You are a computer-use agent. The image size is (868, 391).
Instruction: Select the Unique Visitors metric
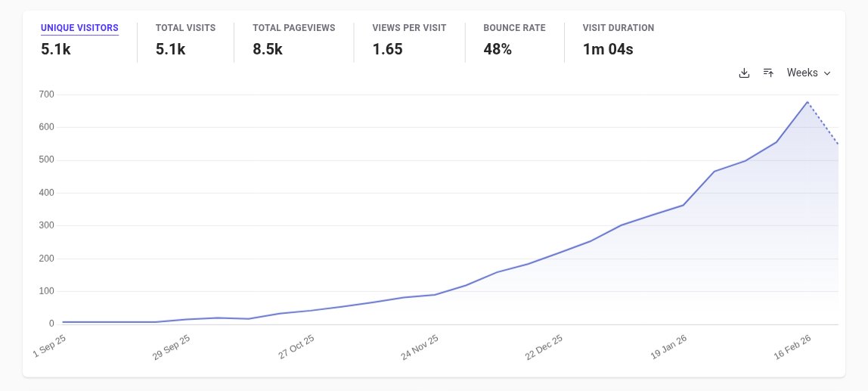click(x=79, y=28)
